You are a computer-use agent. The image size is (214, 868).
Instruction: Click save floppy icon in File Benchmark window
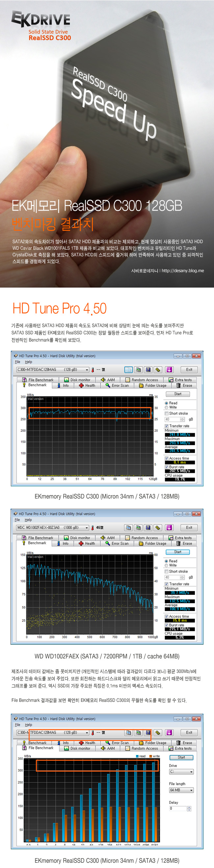(x=148, y=732)
